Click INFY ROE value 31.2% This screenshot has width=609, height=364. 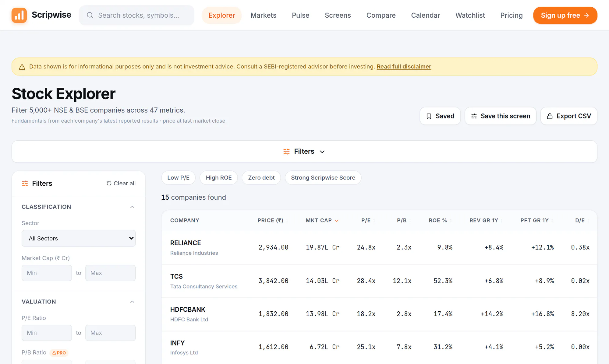tap(443, 347)
